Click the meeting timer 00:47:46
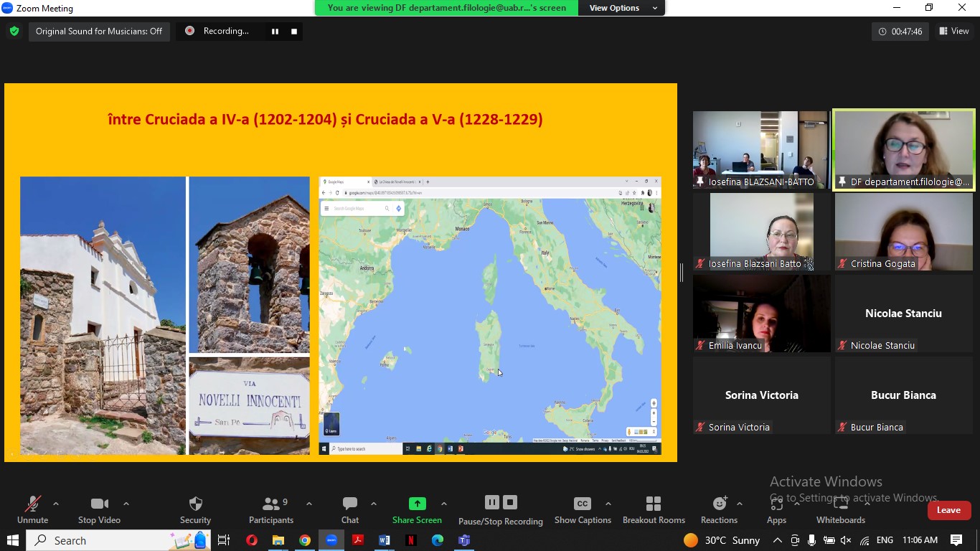The height and width of the screenshot is (551, 980). point(900,32)
